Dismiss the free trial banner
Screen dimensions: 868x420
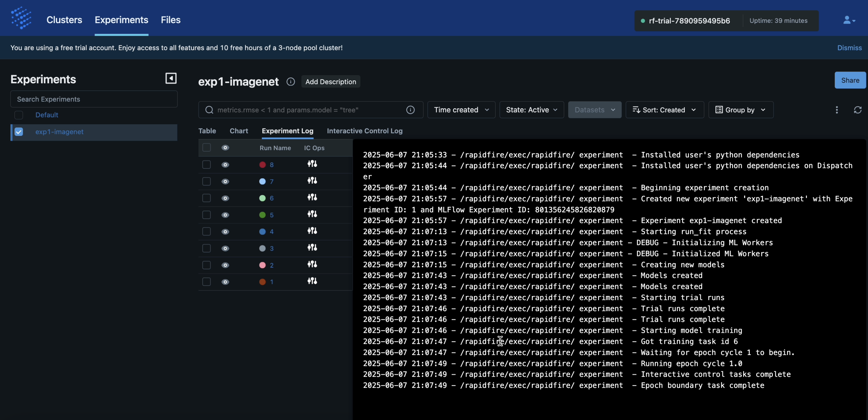[850, 47]
